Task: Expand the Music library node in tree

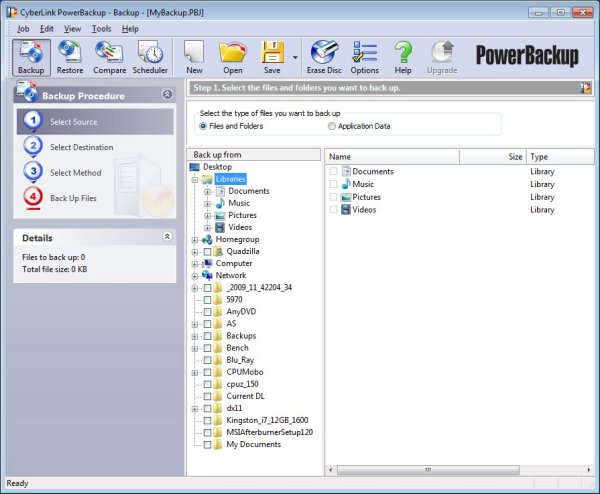Action: tap(207, 204)
